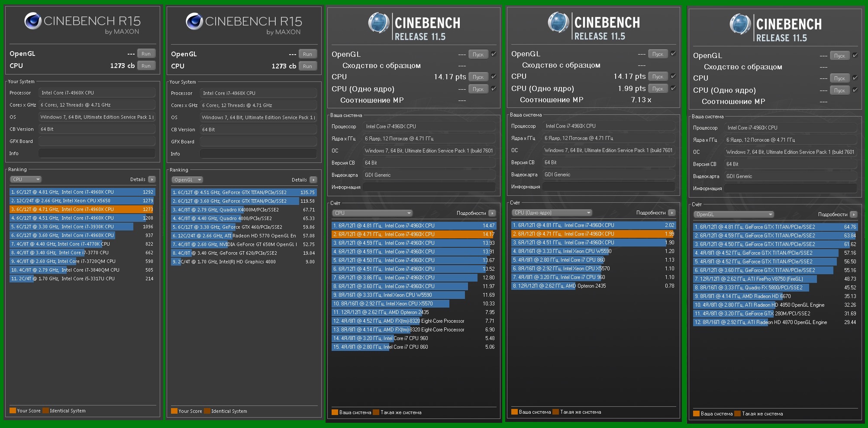
Task: Select highlighted orange row scoring 14.17 in R11.5 ranking
Action: (414, 234)
